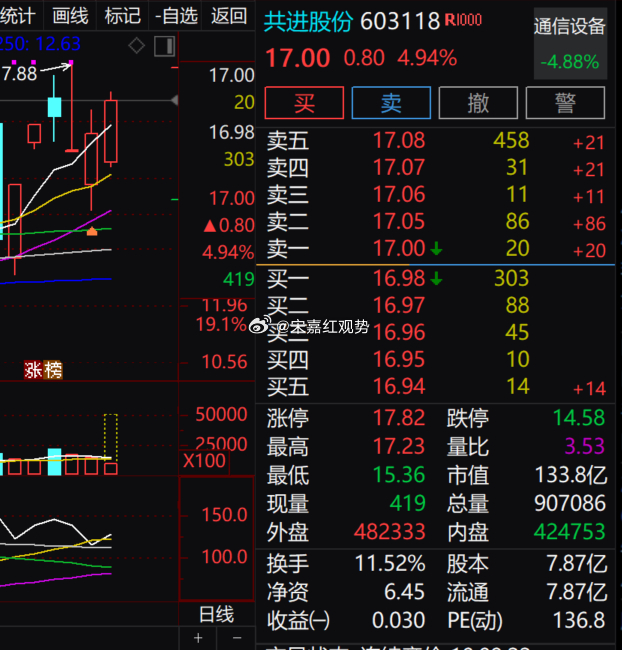Viewport: 622px width, 650px height.
Task: Click the 涨停 limit-up price 17.82
Action: point(399,417)
